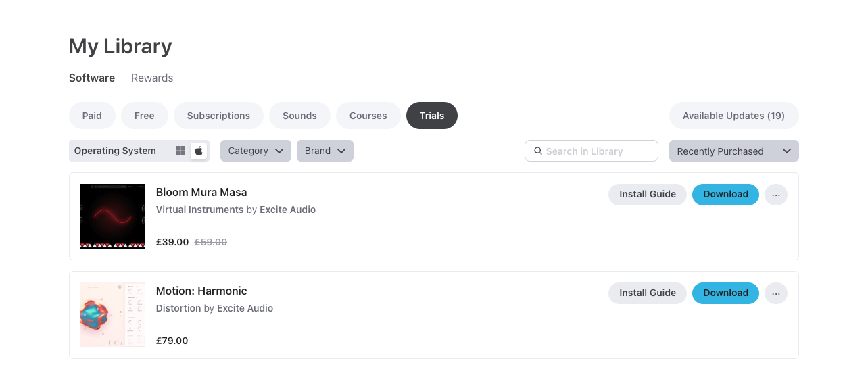Open the Recently Purchased sort dropdown
Image resolution: width=868 pixels, height=369 pixels.
tap(733, 151)
